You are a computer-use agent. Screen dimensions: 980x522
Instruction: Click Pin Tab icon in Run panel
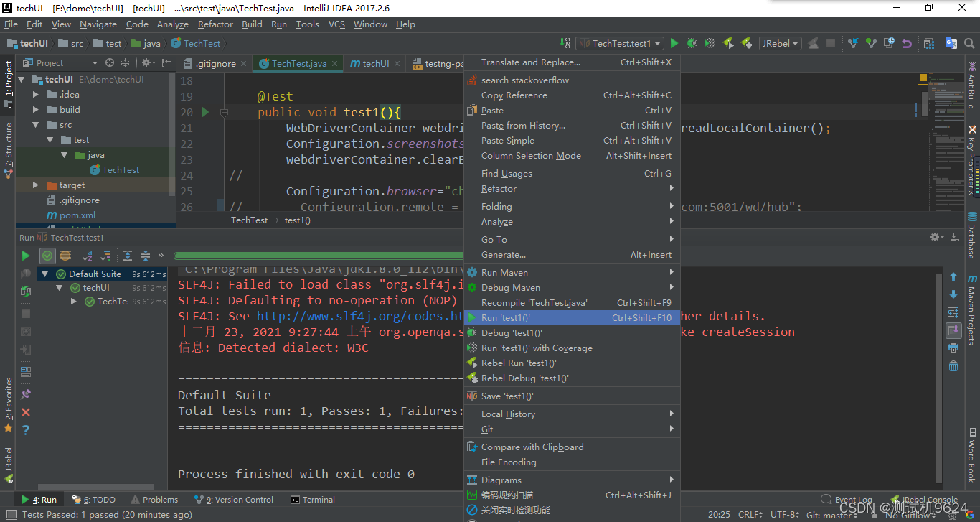click(26, 394)
